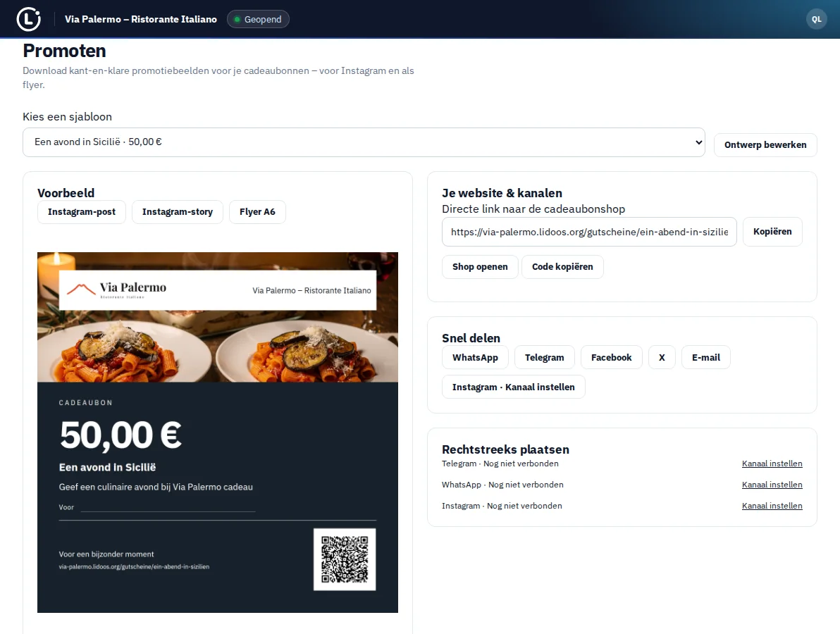Screen dimensions: 840x634
Task: Click the Voor name line on voucher
Action: [x=157, y=508]
